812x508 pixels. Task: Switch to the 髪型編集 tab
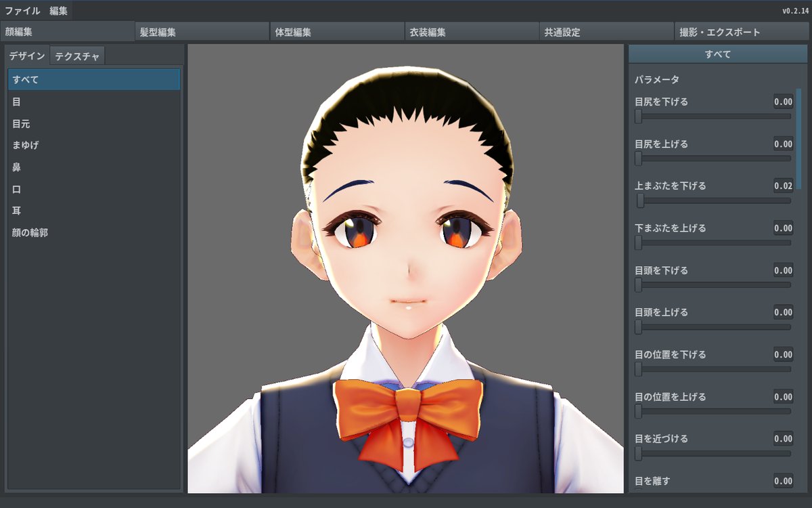tap(202, 32)
